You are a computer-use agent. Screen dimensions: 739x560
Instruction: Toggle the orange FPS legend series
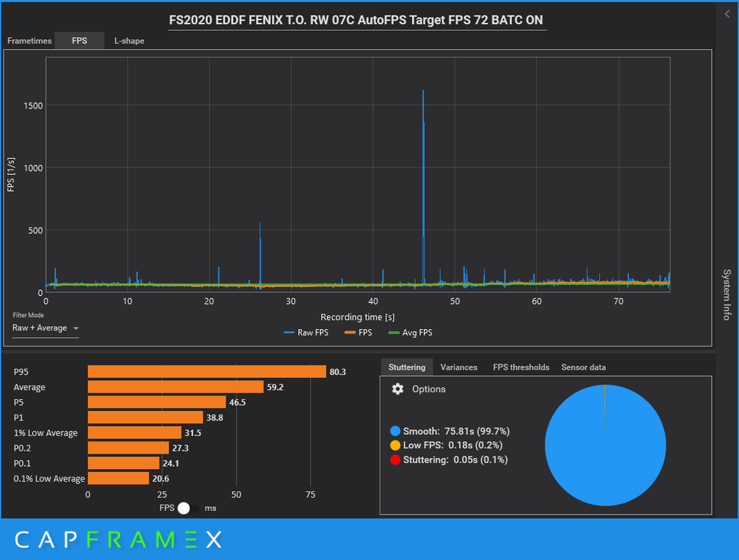click(x=358, y=332)
